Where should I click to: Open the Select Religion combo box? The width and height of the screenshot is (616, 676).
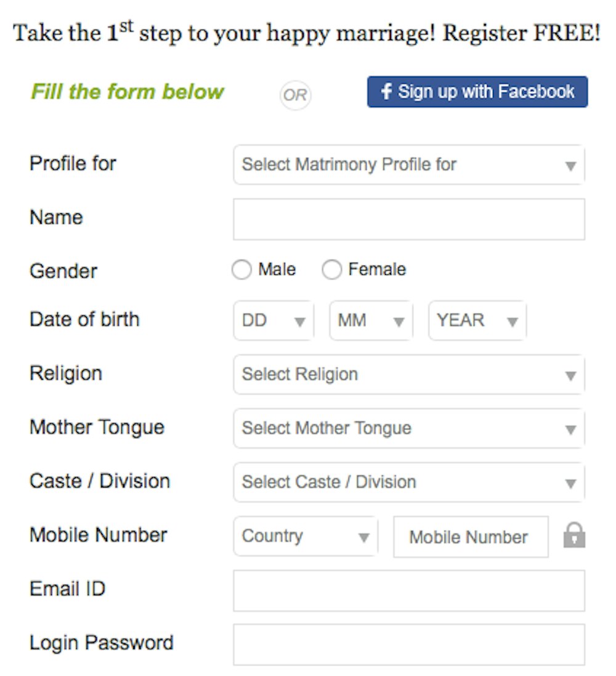409,375
